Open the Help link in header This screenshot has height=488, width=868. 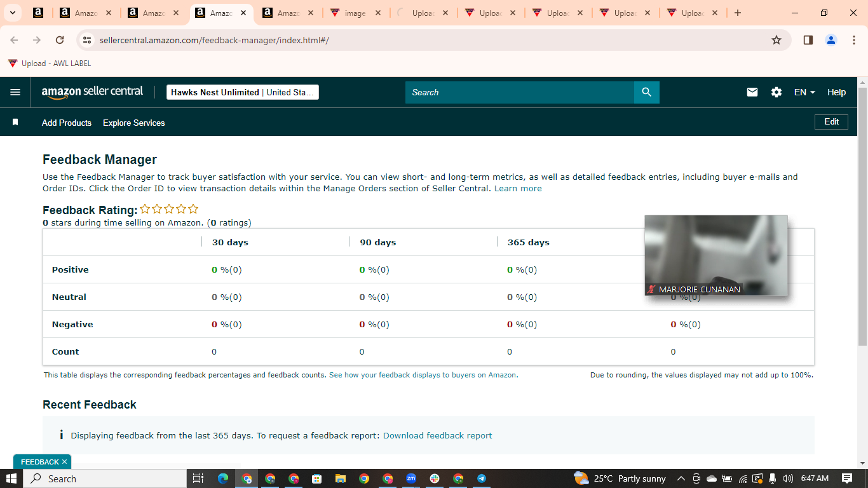(x=836, y=92)
